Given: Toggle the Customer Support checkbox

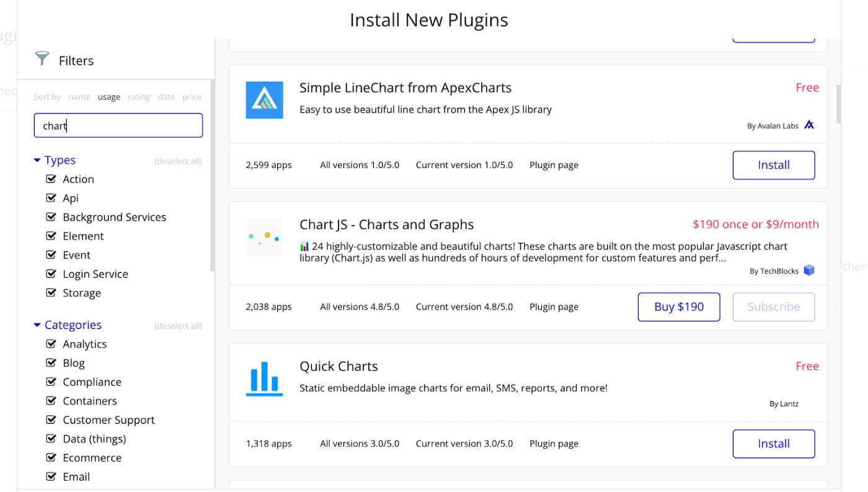Looking at the screenshot, I should 51,420.
